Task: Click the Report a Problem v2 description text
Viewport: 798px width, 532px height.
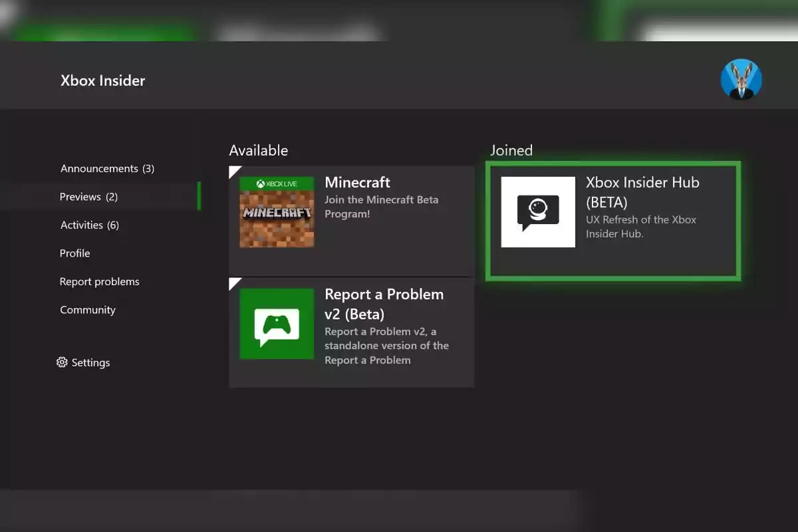Action: [386, 346]
